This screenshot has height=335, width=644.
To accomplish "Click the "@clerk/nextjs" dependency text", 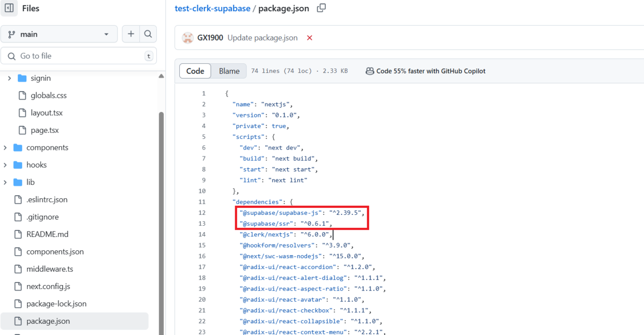I will coord(266,234).
